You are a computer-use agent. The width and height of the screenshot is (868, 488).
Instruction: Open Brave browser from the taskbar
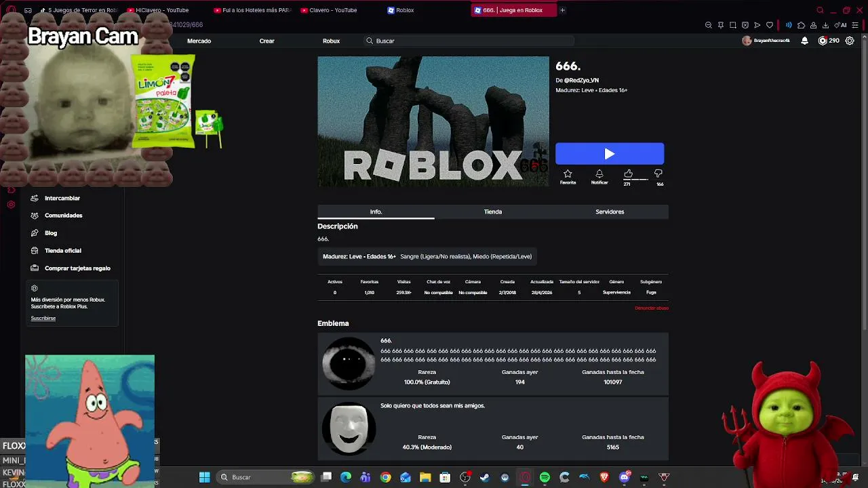pyautogui.click(x=604, y=477)
